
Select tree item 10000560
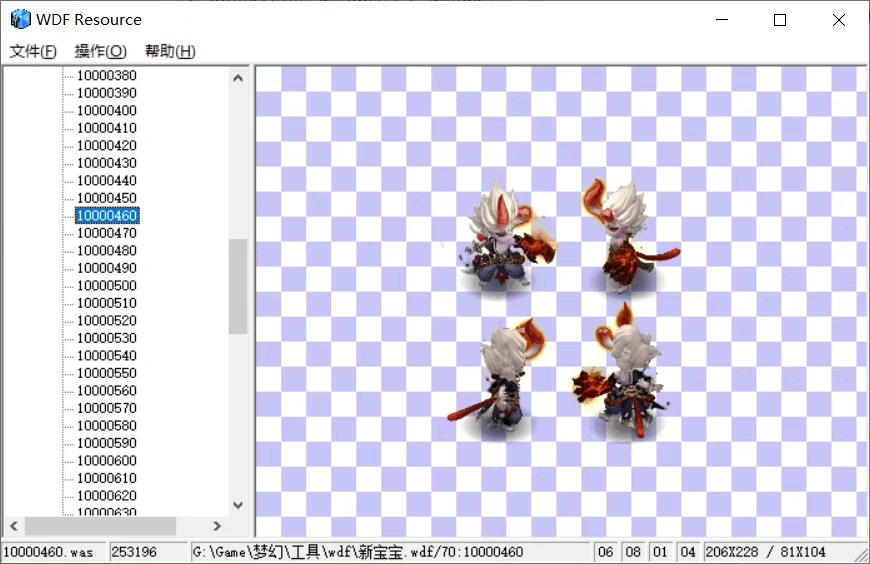[107, 390]
